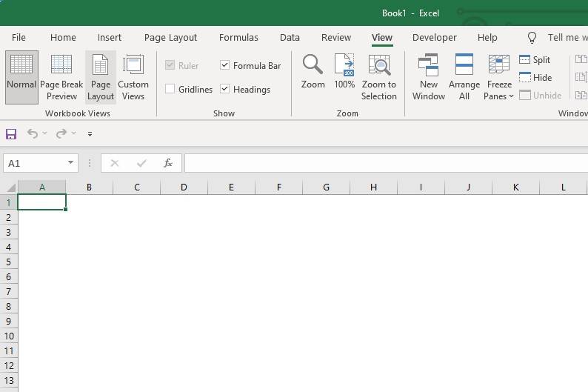The image size is (588, 392).
Task: Open the Name Box dropdown arrow
Action: point(71,163)
